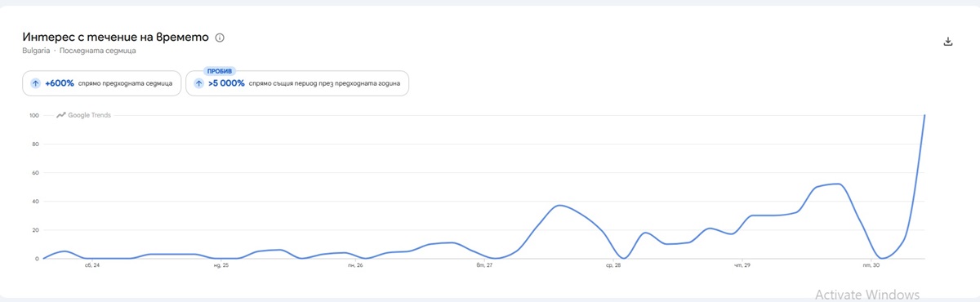Click the Bulgaria region label
980x302 pixels.
(36, 51)
